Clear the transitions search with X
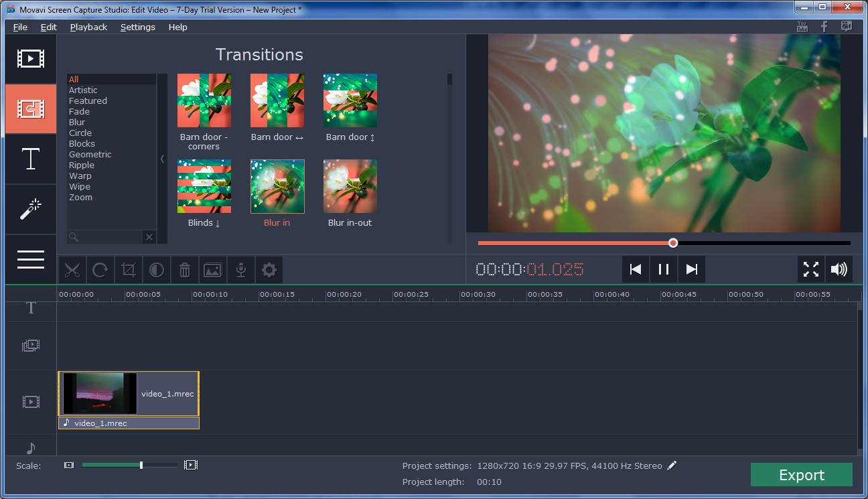The height and width of the screenshot is (499, 868). 149,237
